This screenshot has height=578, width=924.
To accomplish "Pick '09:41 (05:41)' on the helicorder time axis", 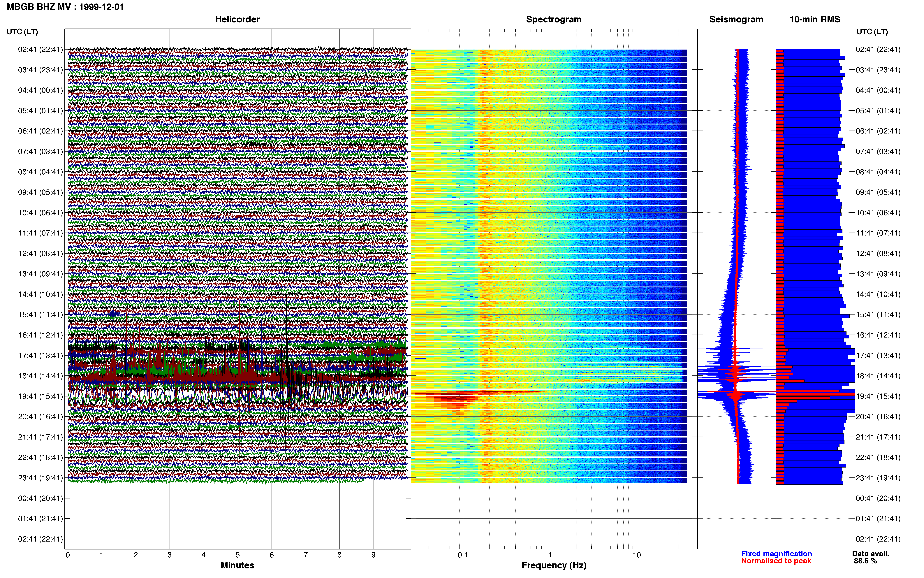I will coord(41,192).
